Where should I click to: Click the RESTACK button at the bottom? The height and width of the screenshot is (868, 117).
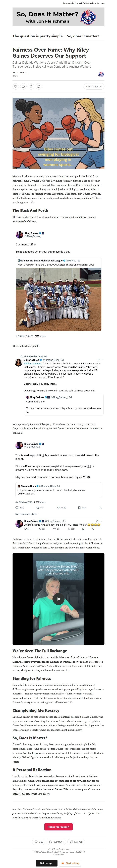tap(76, 842)
